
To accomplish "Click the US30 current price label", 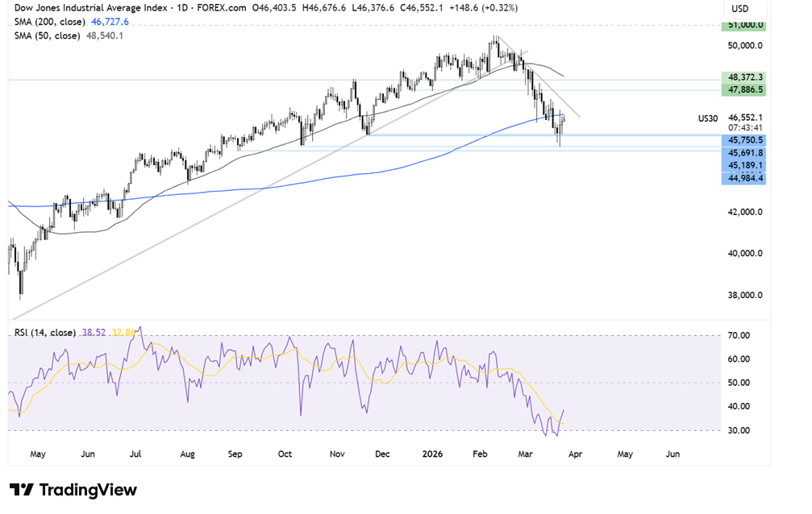I will coord(707,118).
